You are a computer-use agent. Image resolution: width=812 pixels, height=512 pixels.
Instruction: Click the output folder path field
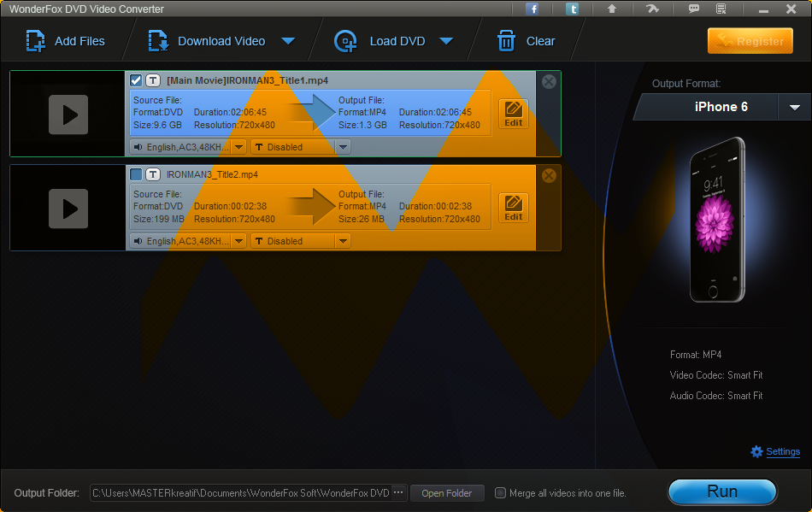pos(241,493)
